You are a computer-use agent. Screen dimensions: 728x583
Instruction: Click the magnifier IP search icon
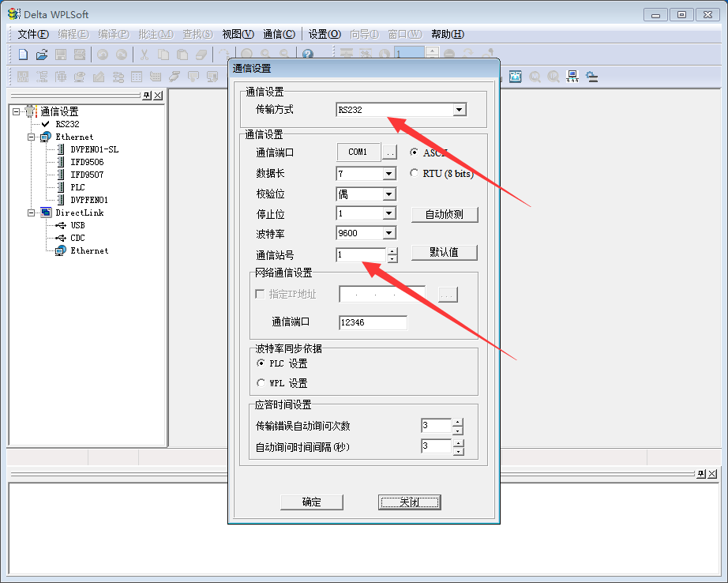554,77
